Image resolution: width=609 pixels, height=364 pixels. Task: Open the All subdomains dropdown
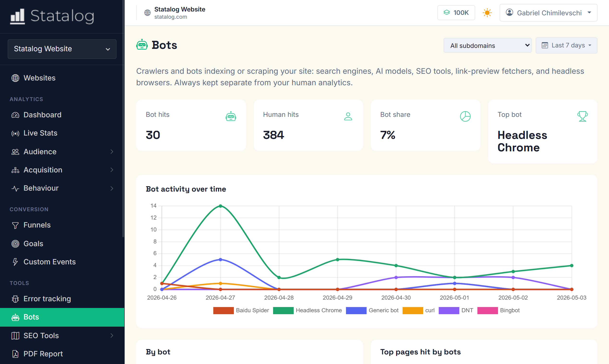(487, 45)
